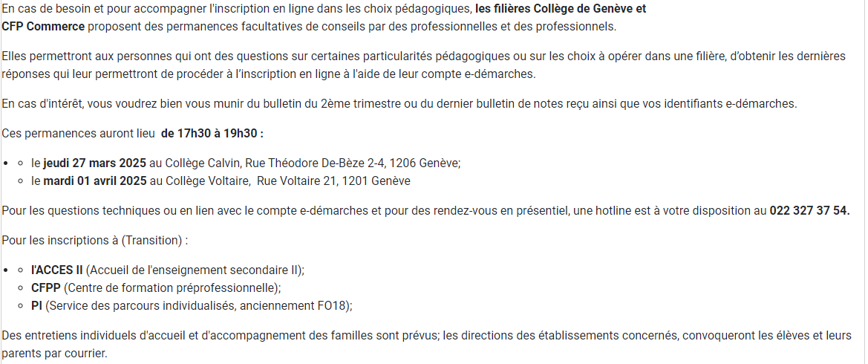Click the bold time "de 17h30 à 19h30"

tap(212, 133)
